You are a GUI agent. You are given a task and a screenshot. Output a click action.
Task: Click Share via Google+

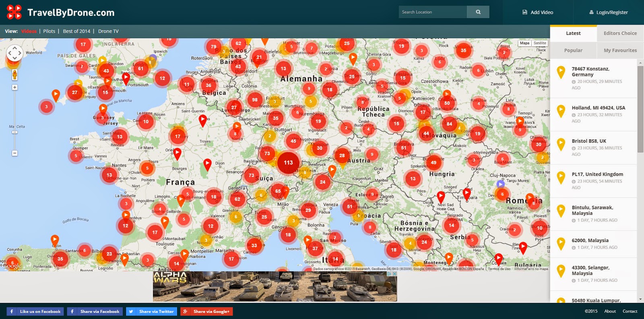point(206,311)
